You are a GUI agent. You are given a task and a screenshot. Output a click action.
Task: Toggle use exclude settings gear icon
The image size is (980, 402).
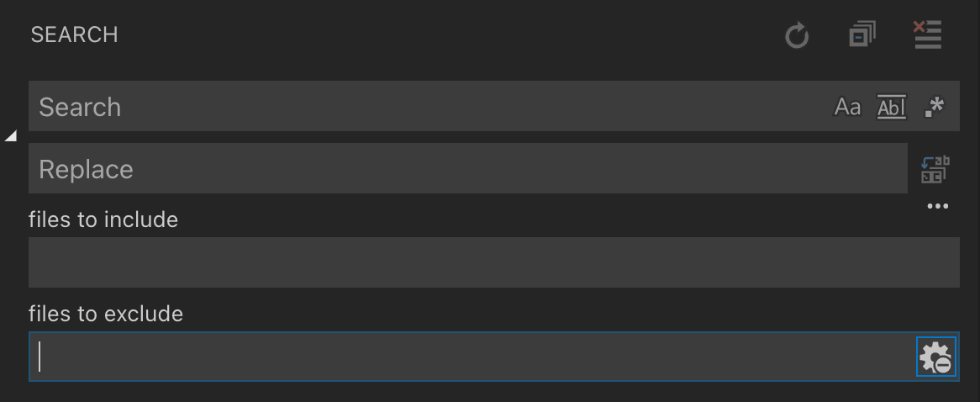(935, 357)
